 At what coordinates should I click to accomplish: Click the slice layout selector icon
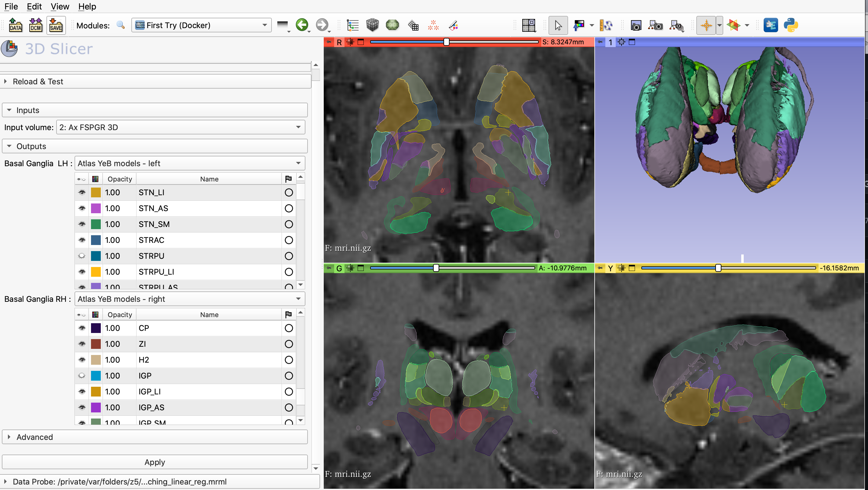528,25
